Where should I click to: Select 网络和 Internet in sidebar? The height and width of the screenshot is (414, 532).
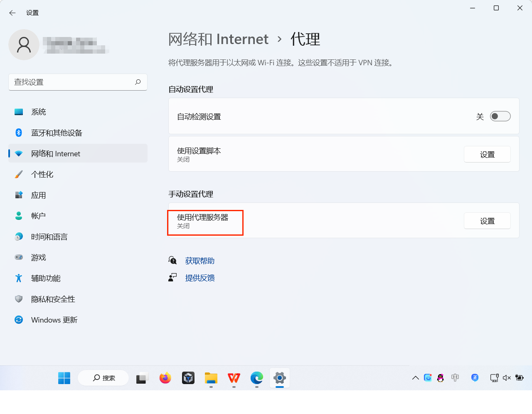[x=78, y=153]
